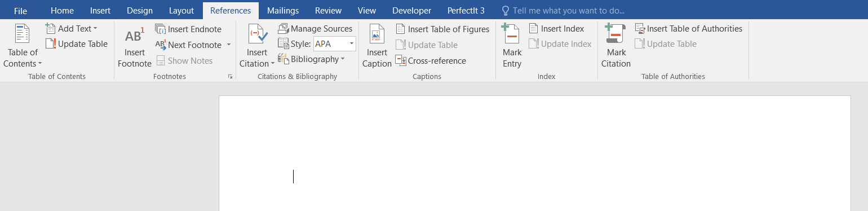Screen dimensions: 868x211
Task: Click the greyed-out Show Notes icon
Action: pos(161,61)
